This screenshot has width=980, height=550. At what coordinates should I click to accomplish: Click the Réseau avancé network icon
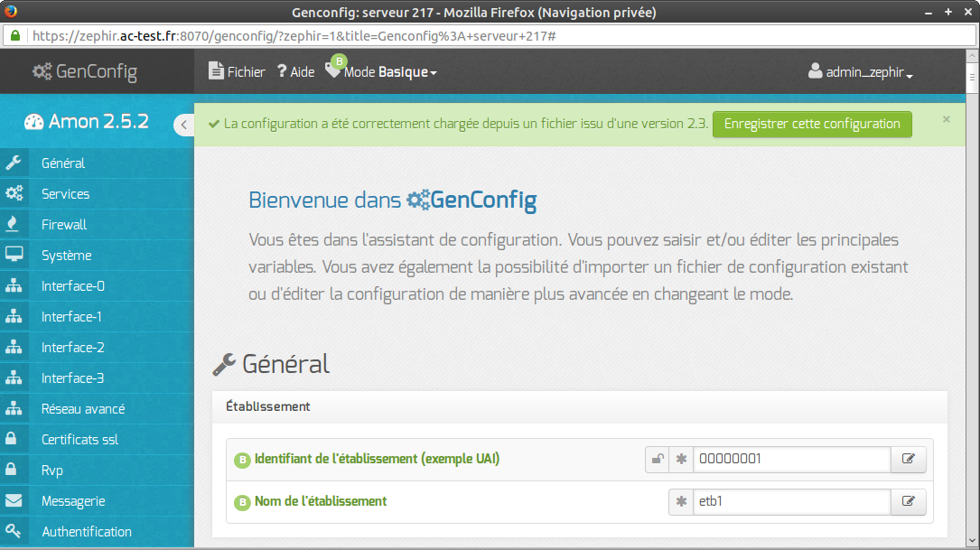tap(14, 408)
